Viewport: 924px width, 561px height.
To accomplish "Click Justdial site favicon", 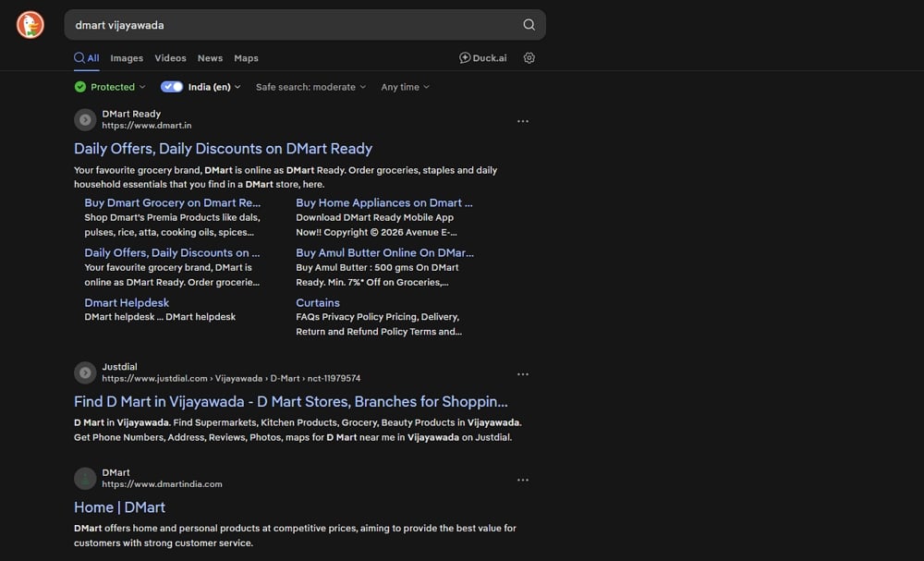I will click(85, 372).
